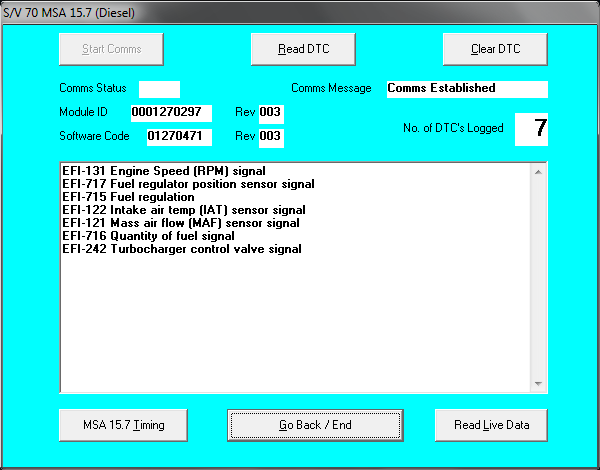The image size is (600, 470).
Task: Open Read Live Data
Action: 491,425
